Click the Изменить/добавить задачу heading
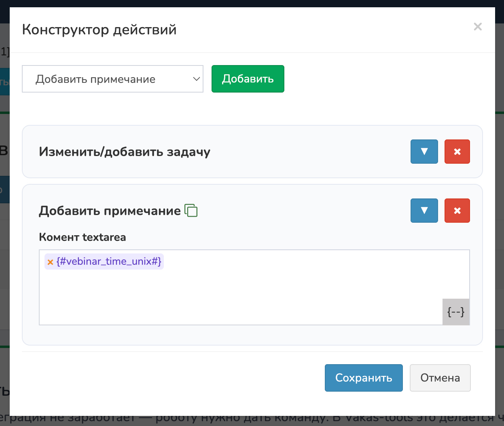The width and height of the screenshot is (504, 426). click(125, 152)
